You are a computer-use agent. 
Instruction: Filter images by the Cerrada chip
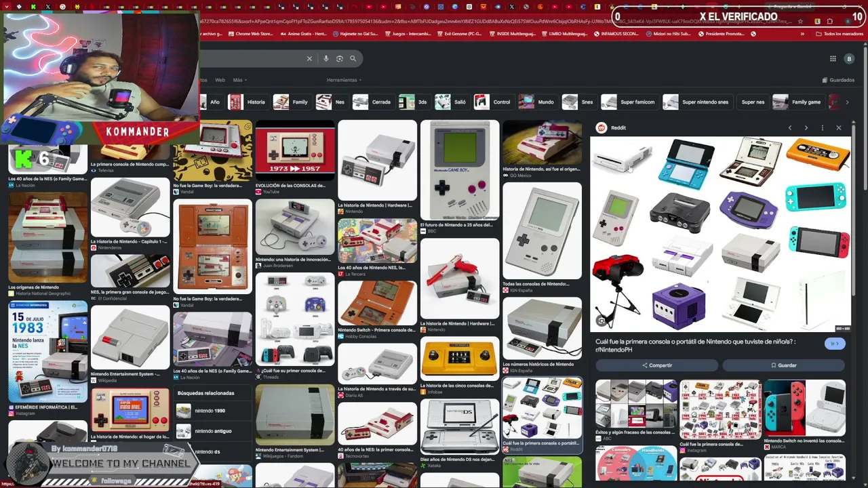tap(372, 102)
